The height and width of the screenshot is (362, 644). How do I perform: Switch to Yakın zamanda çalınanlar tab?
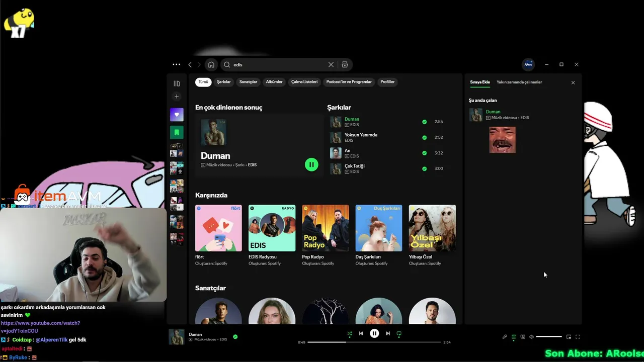(x=519, y=82)
